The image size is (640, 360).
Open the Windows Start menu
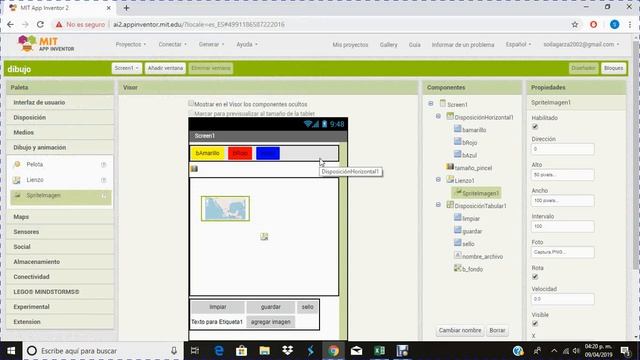11,351
